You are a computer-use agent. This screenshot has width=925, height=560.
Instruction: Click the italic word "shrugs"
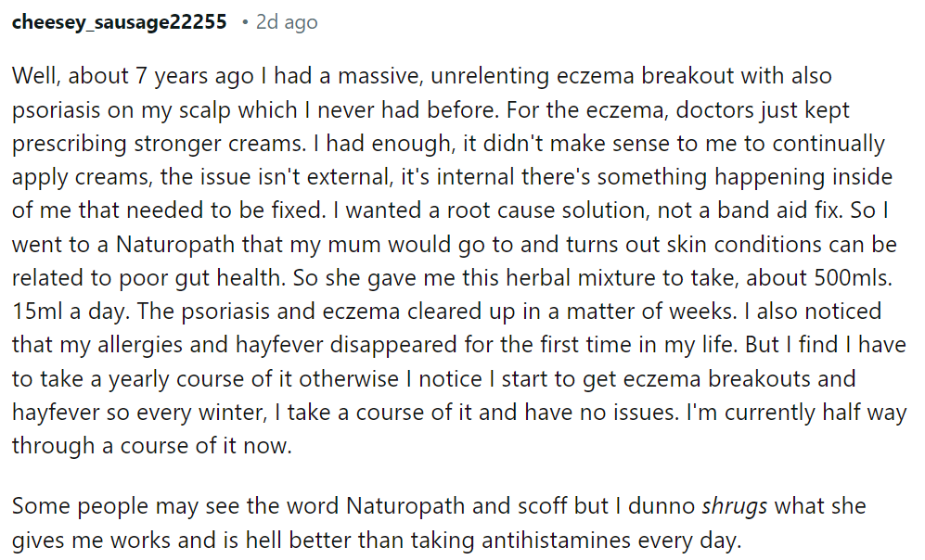pos(735,506)
